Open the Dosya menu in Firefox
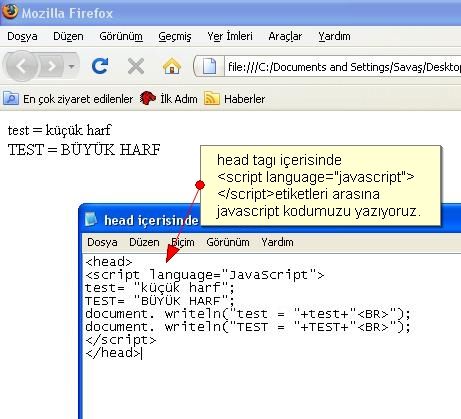 (x=22, y=36)
